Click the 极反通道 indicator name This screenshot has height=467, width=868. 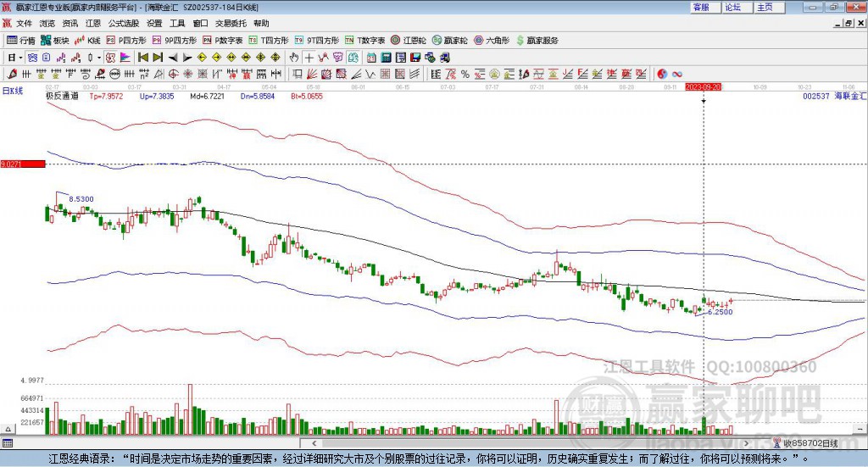coord(62,96)
